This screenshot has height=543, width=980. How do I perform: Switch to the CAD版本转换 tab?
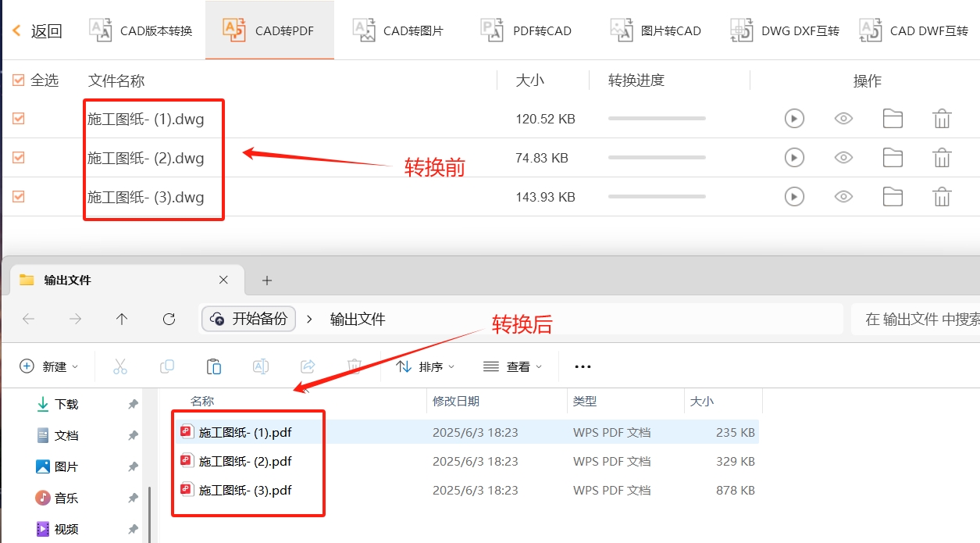point(141,31)
